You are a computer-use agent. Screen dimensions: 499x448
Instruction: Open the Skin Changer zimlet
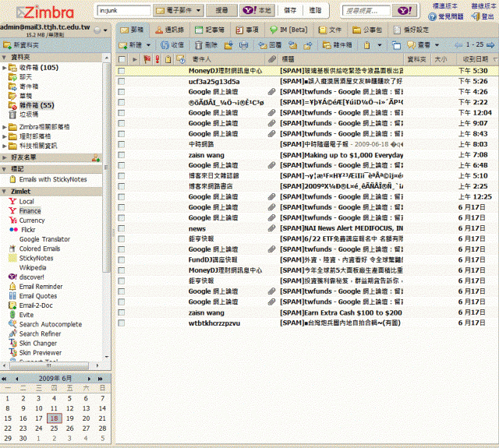coord(33,343)
